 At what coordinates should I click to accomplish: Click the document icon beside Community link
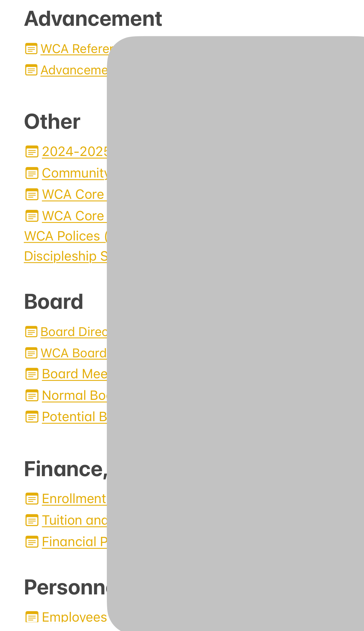(32, 173)
